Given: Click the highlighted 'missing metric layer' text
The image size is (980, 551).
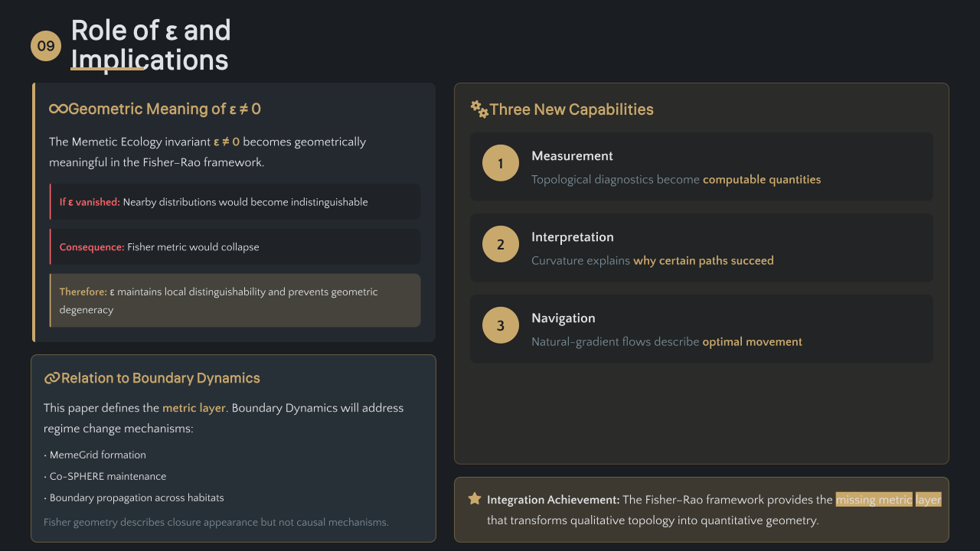Looking at the screenshot, I should [888, 500].
